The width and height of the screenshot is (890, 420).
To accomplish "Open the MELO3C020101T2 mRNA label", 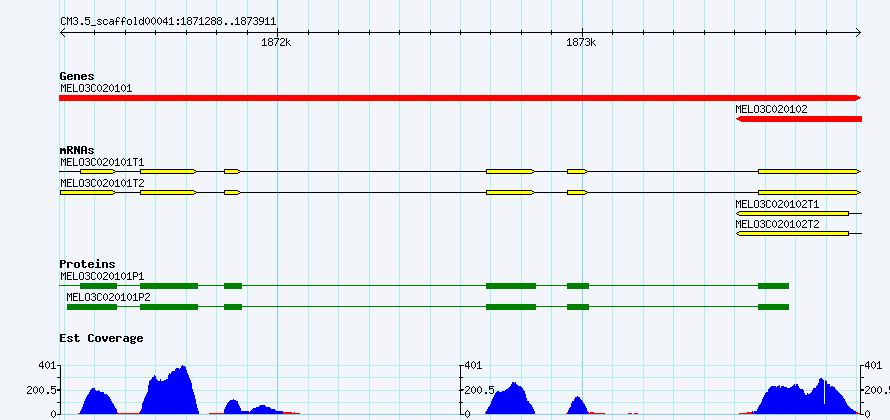I will coord(102,183).
